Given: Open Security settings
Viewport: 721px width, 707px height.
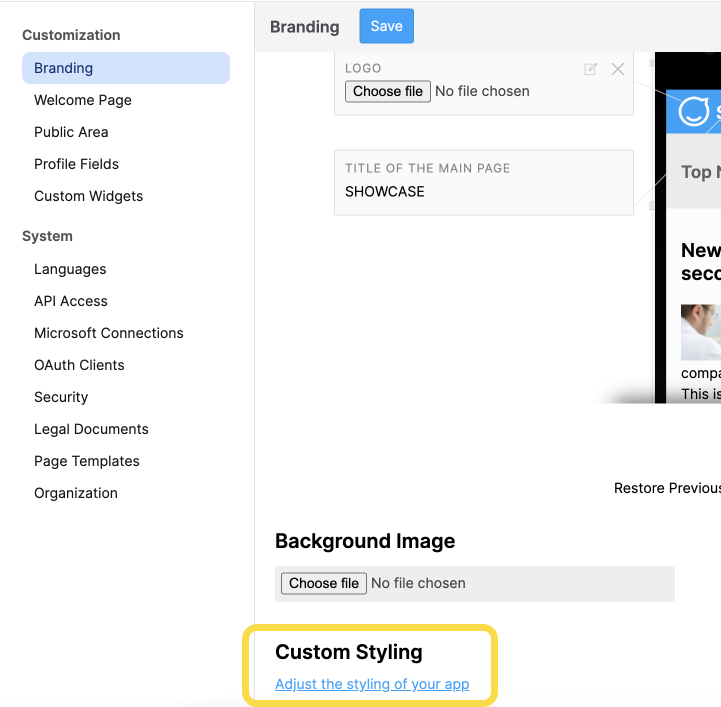Looking at the screenshot, I should [61, 397].
